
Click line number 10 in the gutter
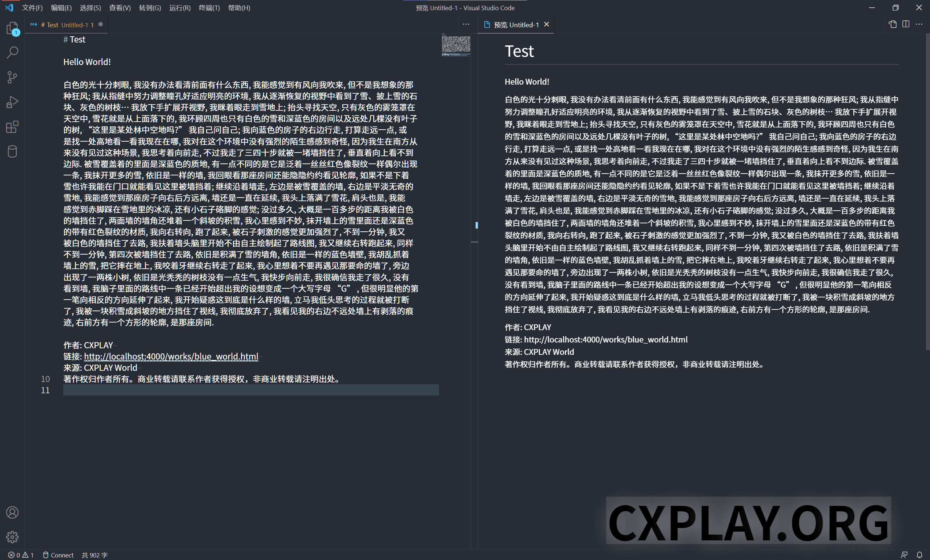tap(45, 379)
